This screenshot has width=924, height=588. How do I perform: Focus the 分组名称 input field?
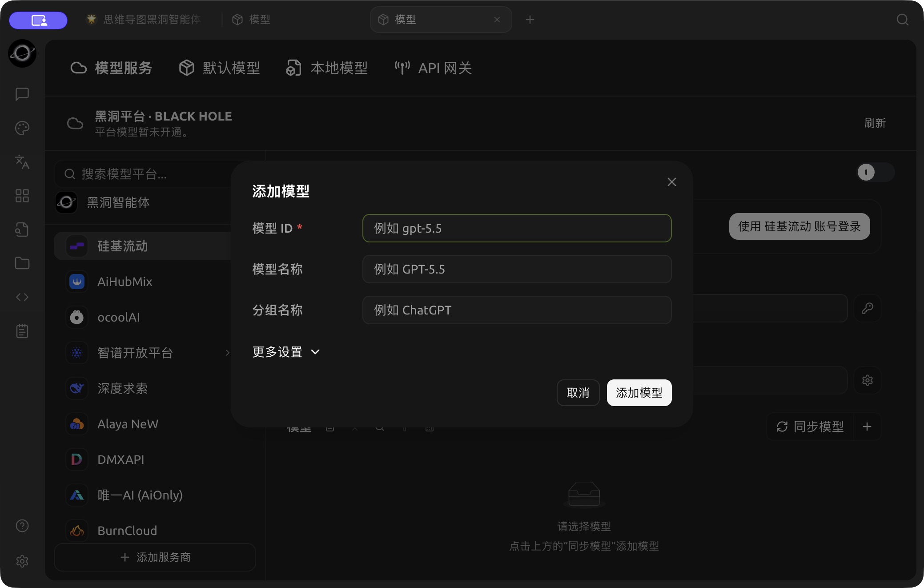pos(517,310)
